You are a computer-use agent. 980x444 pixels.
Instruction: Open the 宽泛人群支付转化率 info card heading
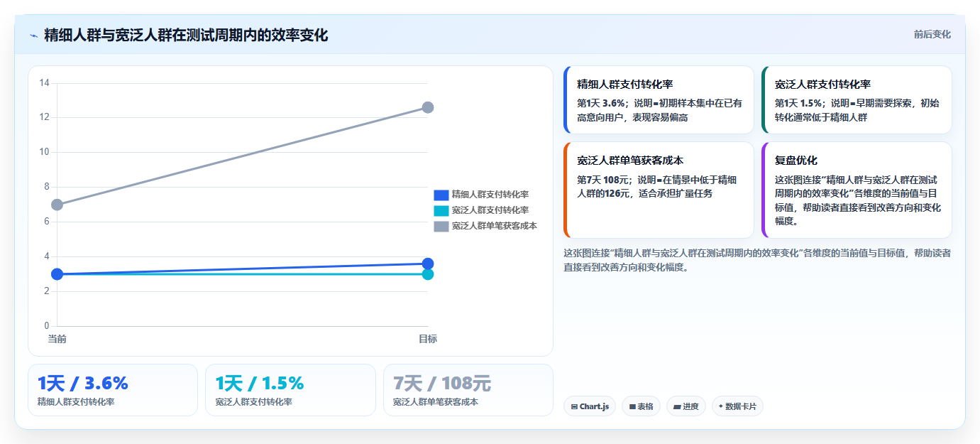(822, 85)
